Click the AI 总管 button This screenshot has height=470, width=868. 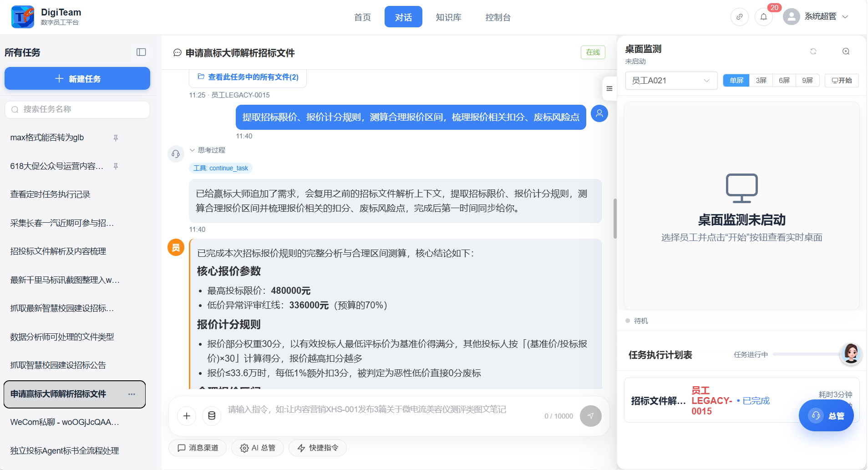(258, 448)
